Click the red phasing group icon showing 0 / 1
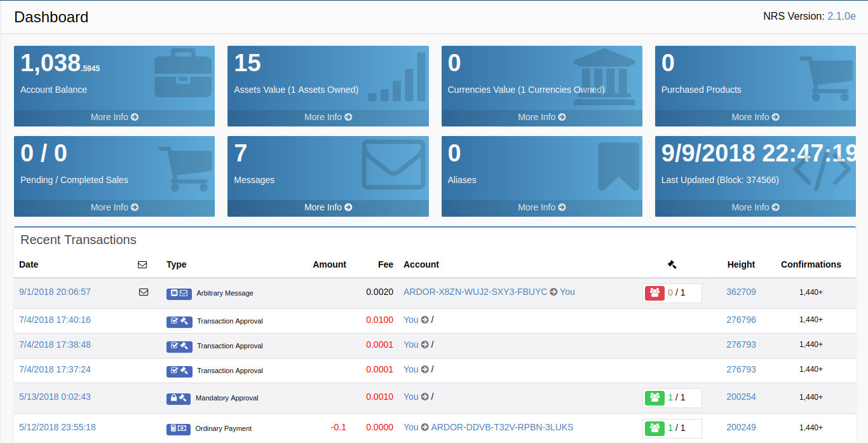868x443 pixels. point(654,292)
